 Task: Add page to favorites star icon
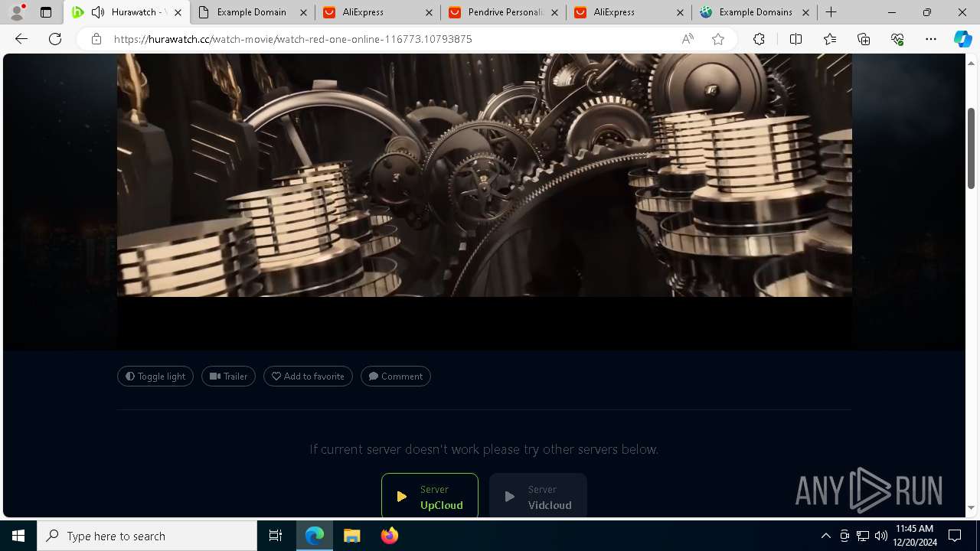pyautogui.click(x=718, y=39)
